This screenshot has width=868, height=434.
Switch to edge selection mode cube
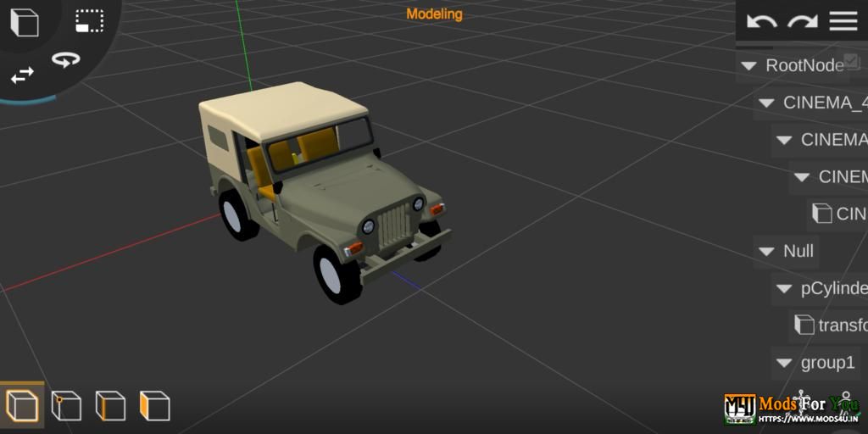coord(110,406)
